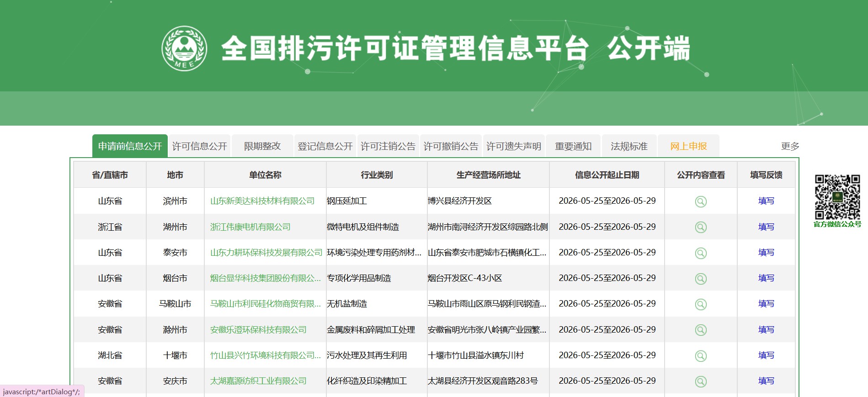
Task: Switch to 许可遗失声明 tab
Action: pos(514,146)
